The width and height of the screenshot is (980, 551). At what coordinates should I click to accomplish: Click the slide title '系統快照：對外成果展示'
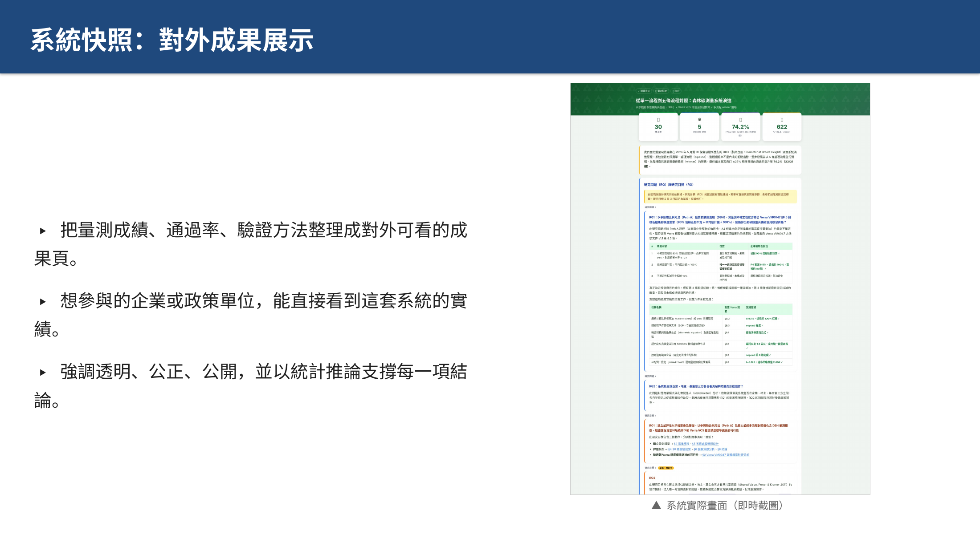172,40
